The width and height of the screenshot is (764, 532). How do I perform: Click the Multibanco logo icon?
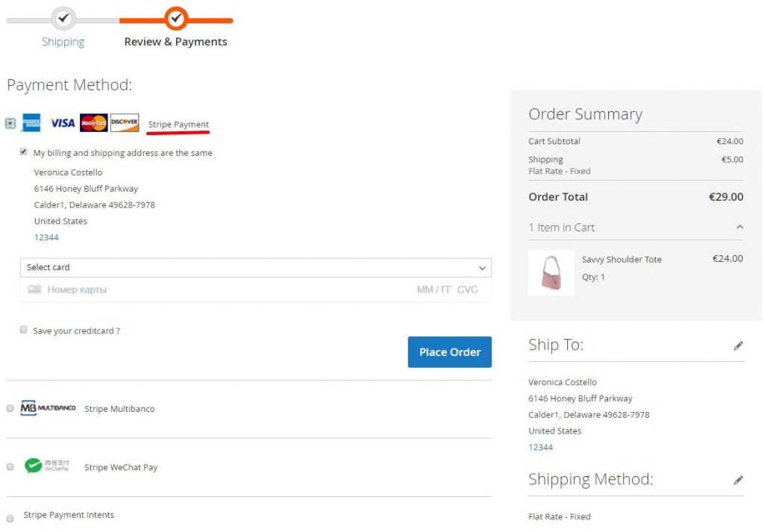coord(48,408)
